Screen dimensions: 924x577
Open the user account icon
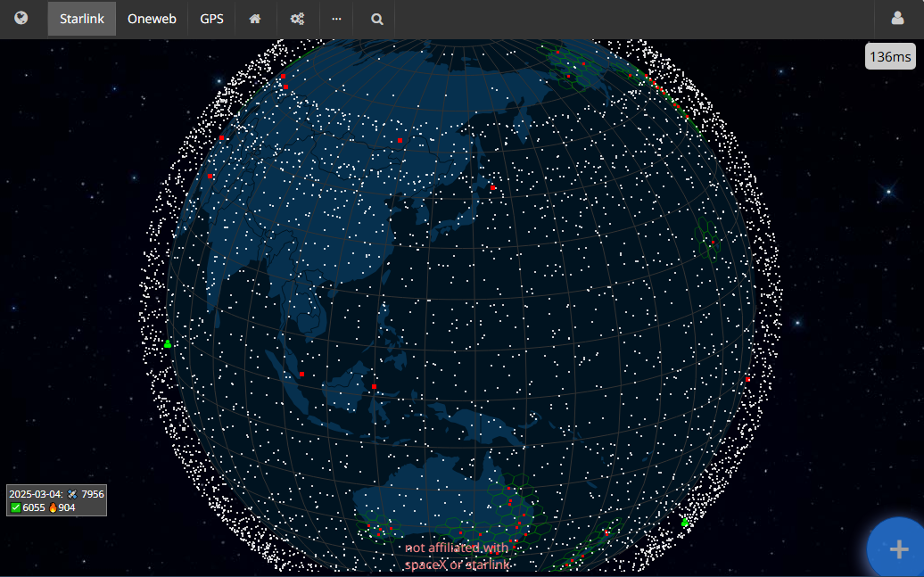(x=897, y=18)
